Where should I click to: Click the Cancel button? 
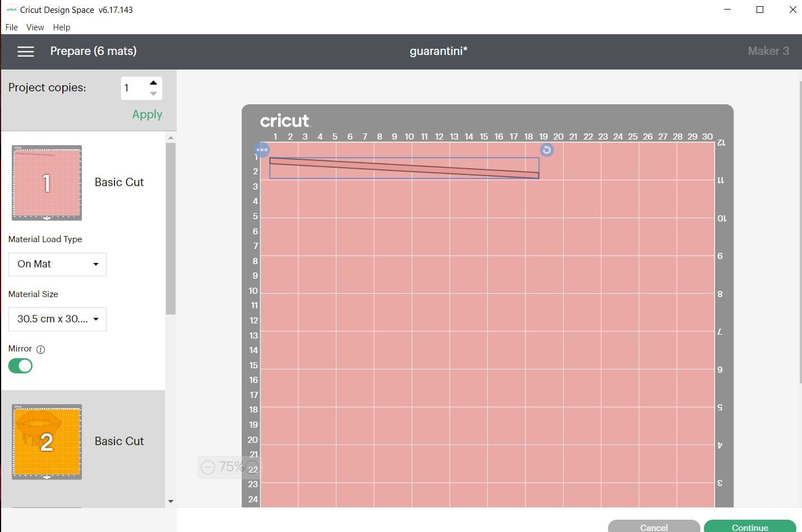point(654,527)
